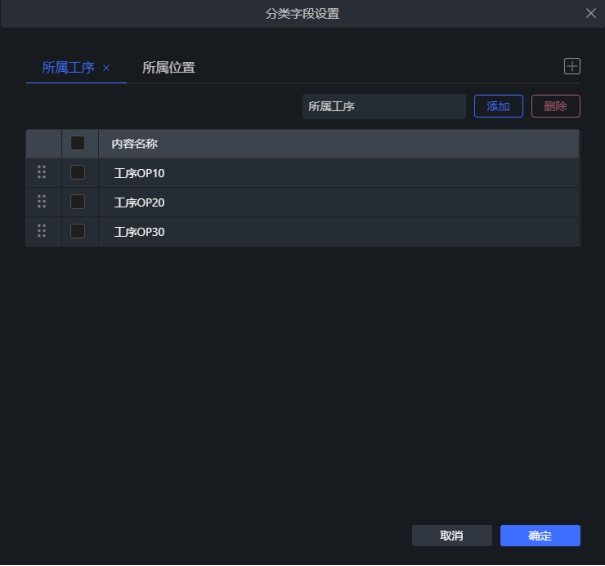Close the 所属工序 tab using its x
This screenshot has width=605, height=566.
coord(106,68)
